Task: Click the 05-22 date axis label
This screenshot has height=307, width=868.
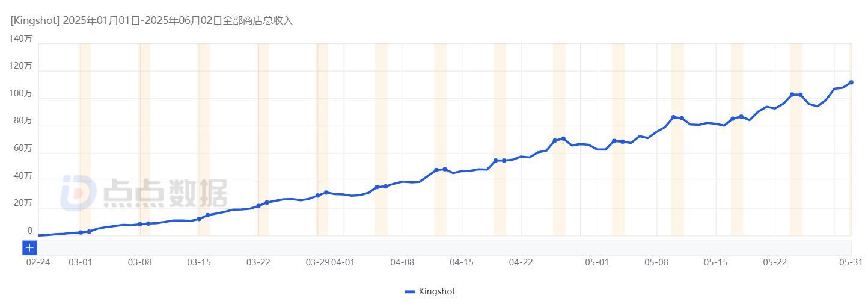Action: [775, 262]
